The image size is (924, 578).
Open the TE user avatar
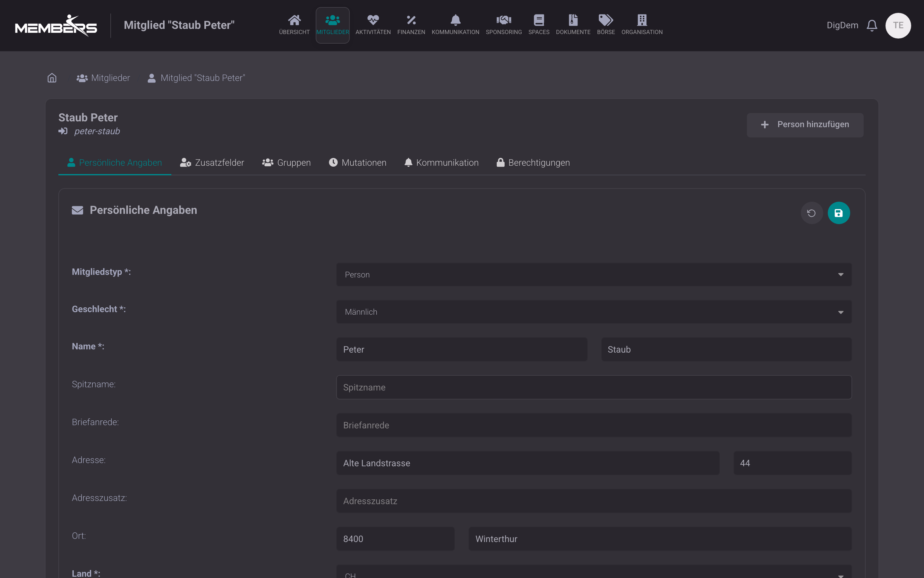coord(898,26)
